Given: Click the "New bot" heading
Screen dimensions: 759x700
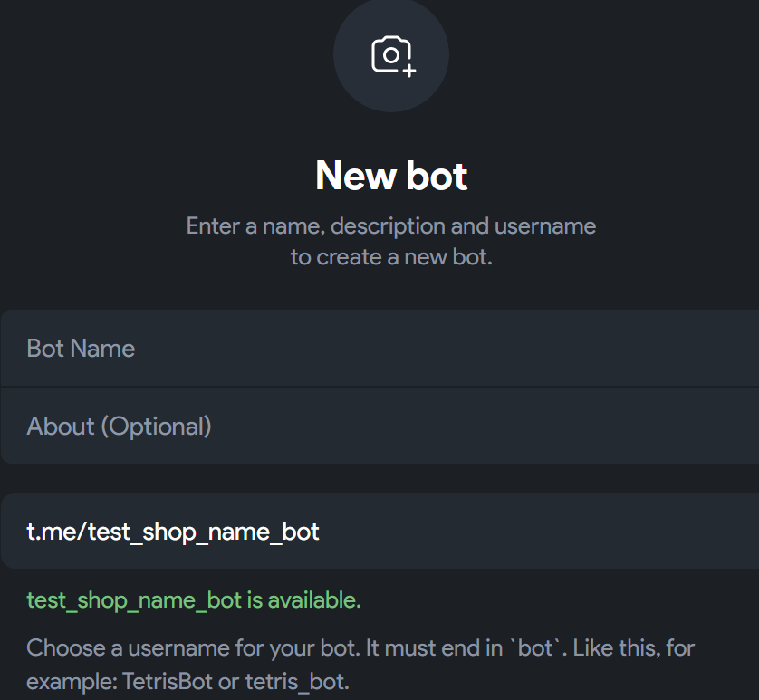Looking at the screenshot, I should pos(391,176).
